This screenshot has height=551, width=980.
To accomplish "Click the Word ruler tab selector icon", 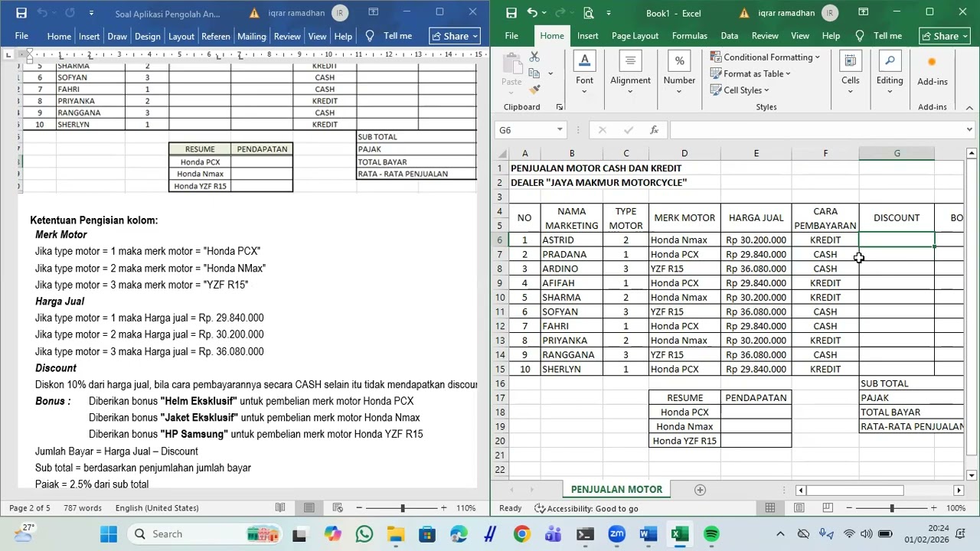I will pyautogui.click(x=8, y=54).
